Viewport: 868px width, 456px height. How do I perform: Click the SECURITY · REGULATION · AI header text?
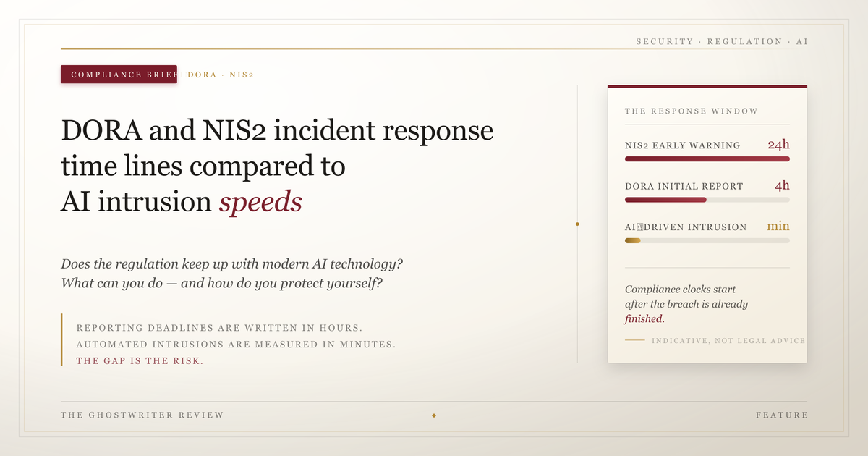[x=722, y=41]
